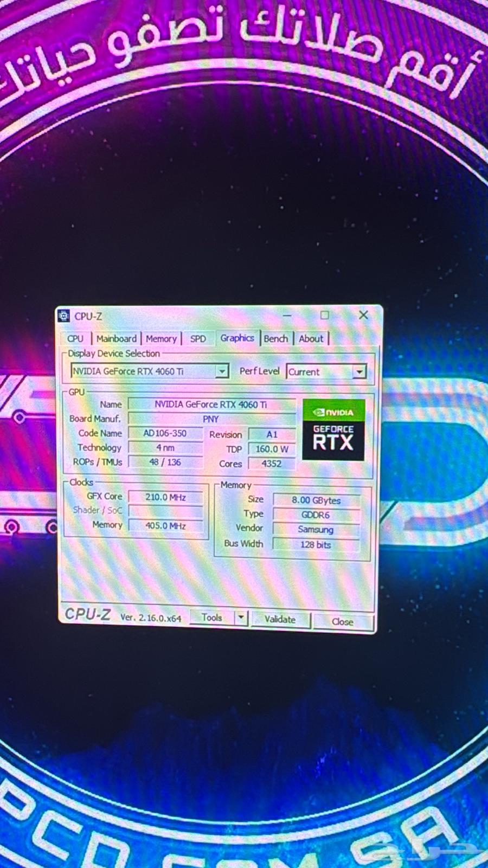Click the CPU-Z app icon in title bar
488x868 pixels.
(x=64, y=316)
